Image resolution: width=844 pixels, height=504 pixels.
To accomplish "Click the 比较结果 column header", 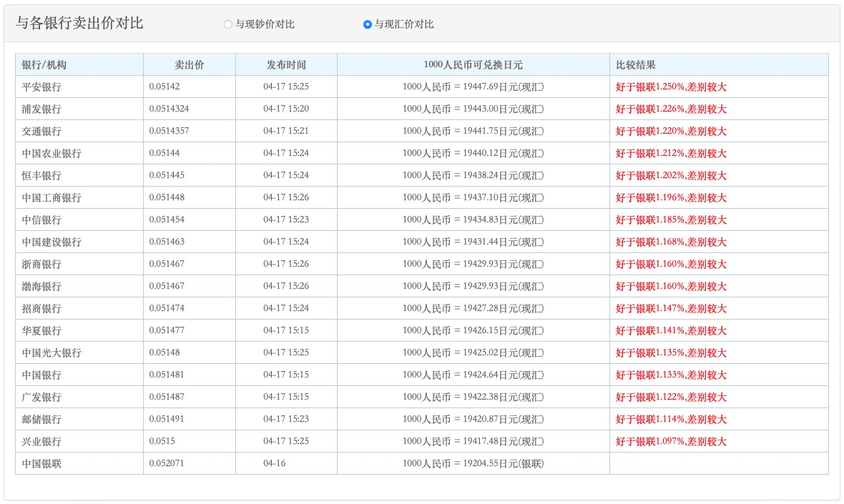I will (x=719, y=64).
